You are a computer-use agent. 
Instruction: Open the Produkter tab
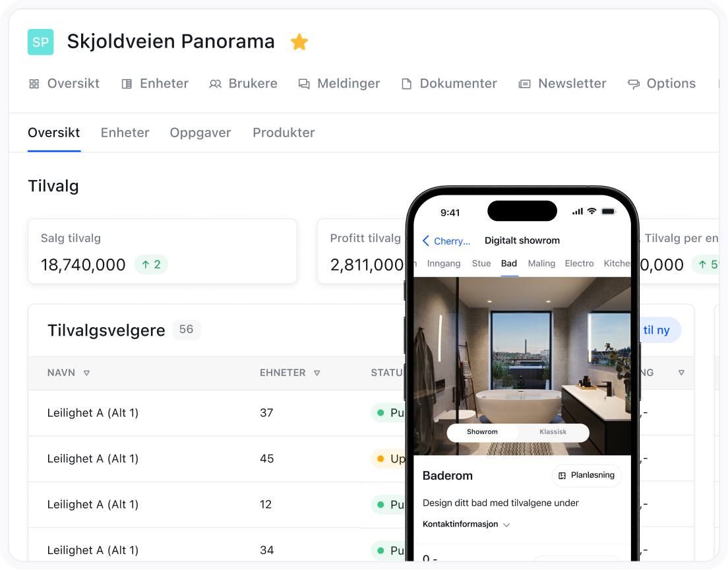coord(284,133)
